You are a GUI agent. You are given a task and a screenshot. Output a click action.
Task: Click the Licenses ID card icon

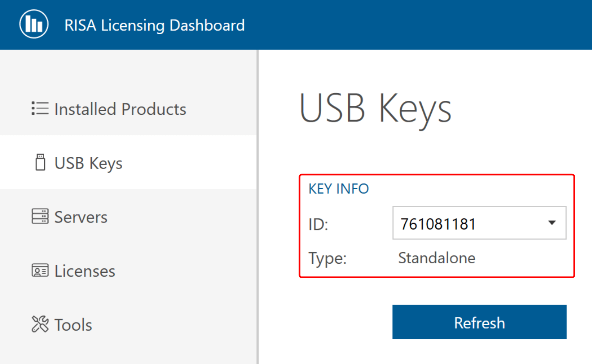coord(40,270)
